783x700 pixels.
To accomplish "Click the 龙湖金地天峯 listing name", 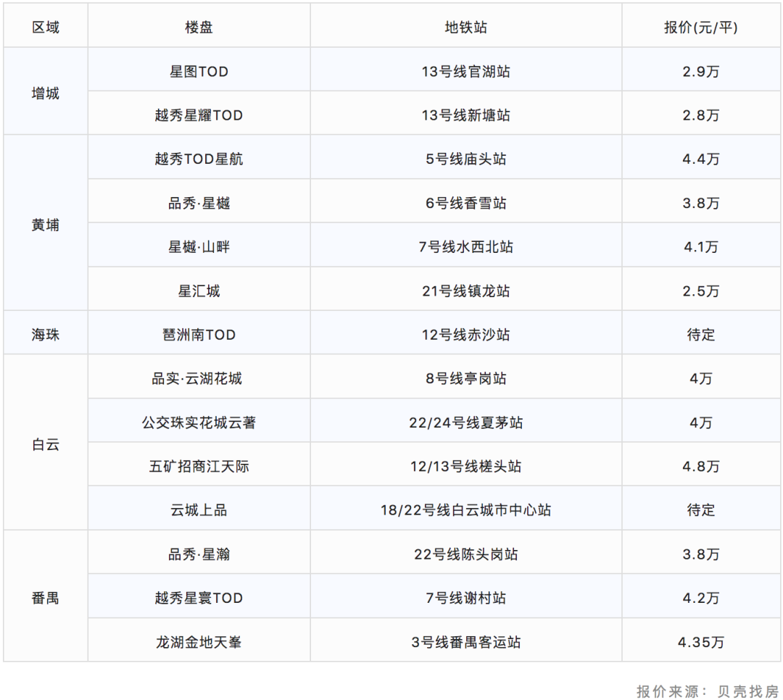I will [x=199, y=641].
